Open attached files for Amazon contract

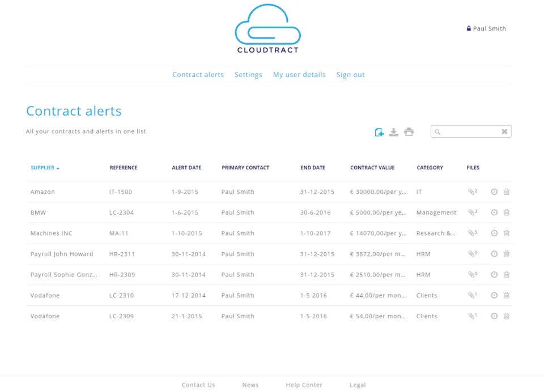tap(472, 191)
